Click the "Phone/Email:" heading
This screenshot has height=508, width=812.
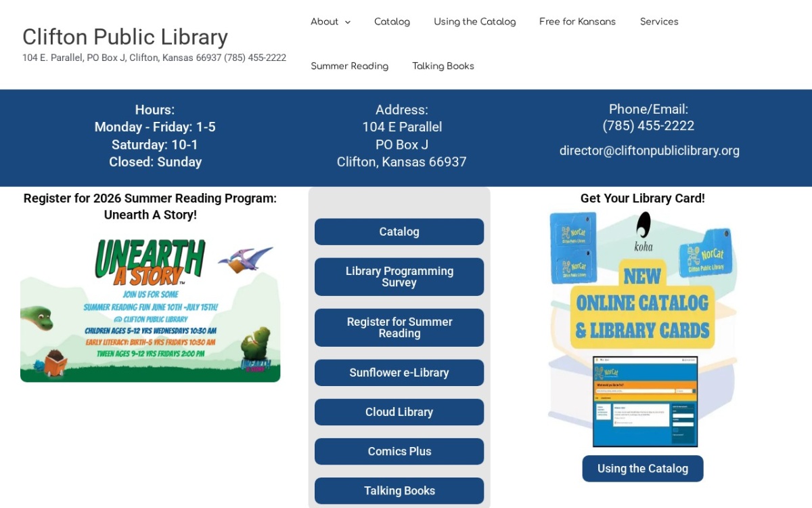point(648,109)
